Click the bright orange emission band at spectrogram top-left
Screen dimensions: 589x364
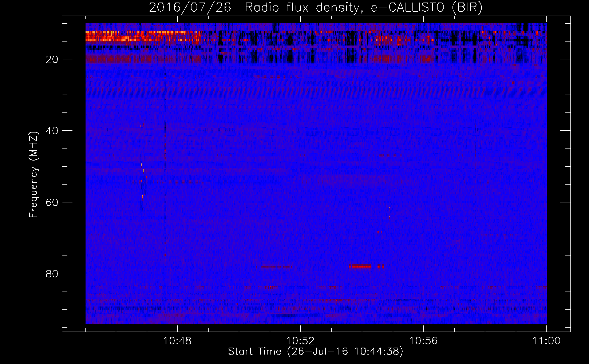(143, 37)
